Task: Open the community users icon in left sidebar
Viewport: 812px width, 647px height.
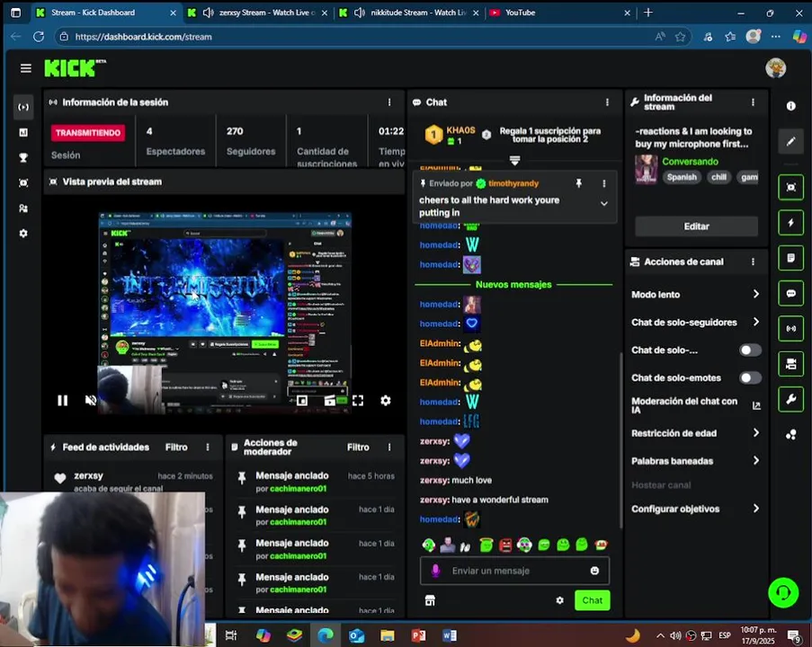Action: pyautogui.click(x=23, y=208)
